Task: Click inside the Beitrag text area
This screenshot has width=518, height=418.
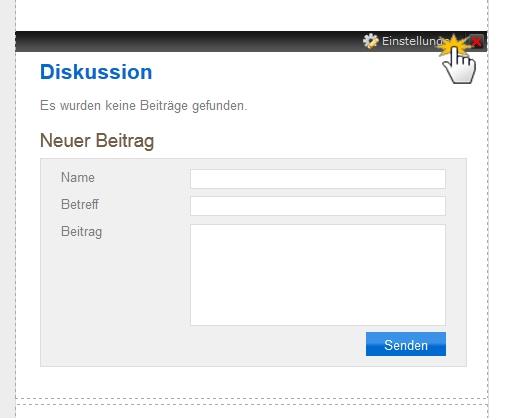Action: (318, 275)
